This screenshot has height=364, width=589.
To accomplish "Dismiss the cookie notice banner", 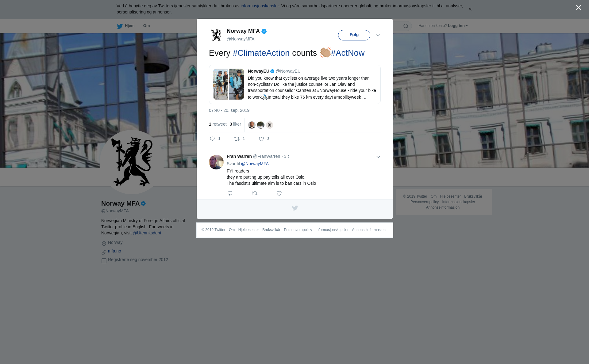I will 470,9.
